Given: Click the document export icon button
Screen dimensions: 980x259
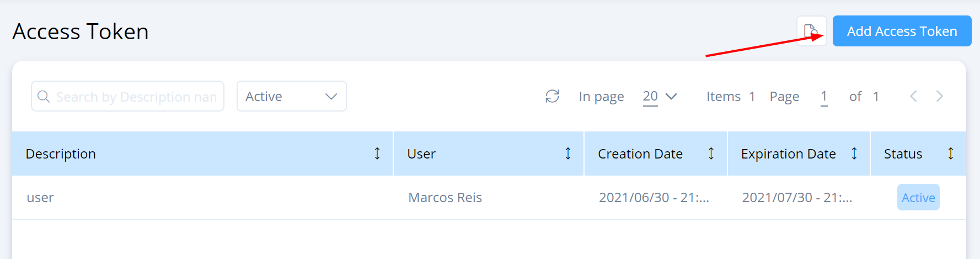Looking at the screenshot, I should click(x=811, y=31).
